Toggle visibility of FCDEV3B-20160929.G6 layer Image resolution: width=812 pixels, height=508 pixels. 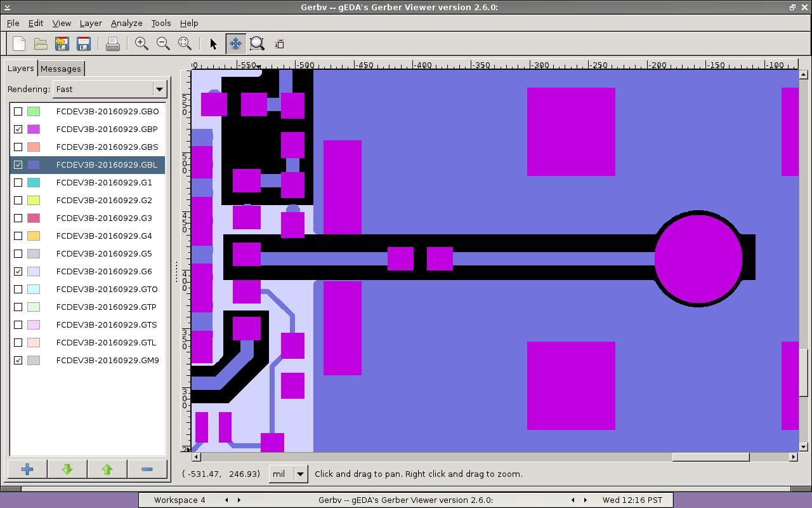click(18, 272)
